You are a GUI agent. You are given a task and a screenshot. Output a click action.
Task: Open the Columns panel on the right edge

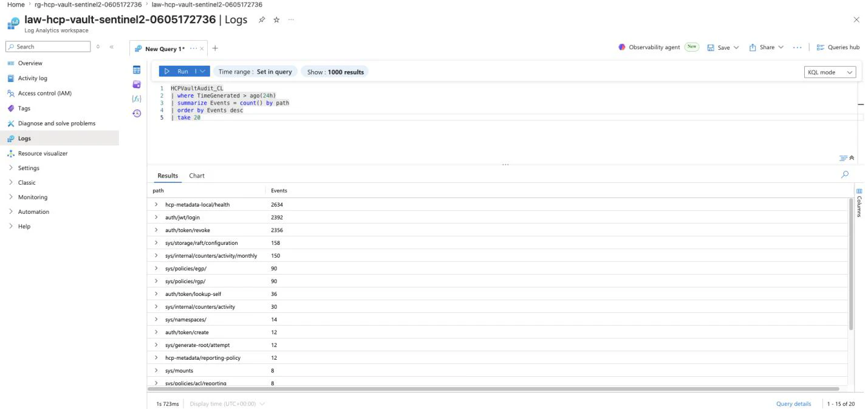pos(859,203)
